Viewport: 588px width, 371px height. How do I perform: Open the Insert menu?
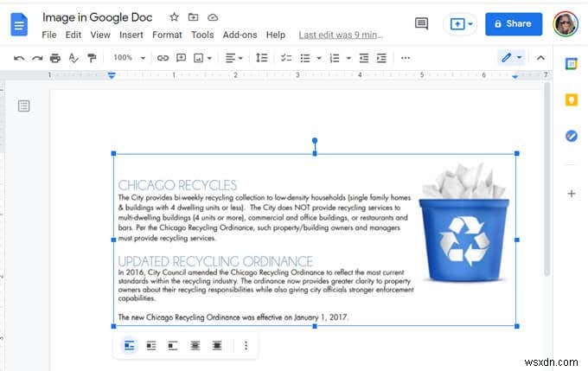pos(131,35)
